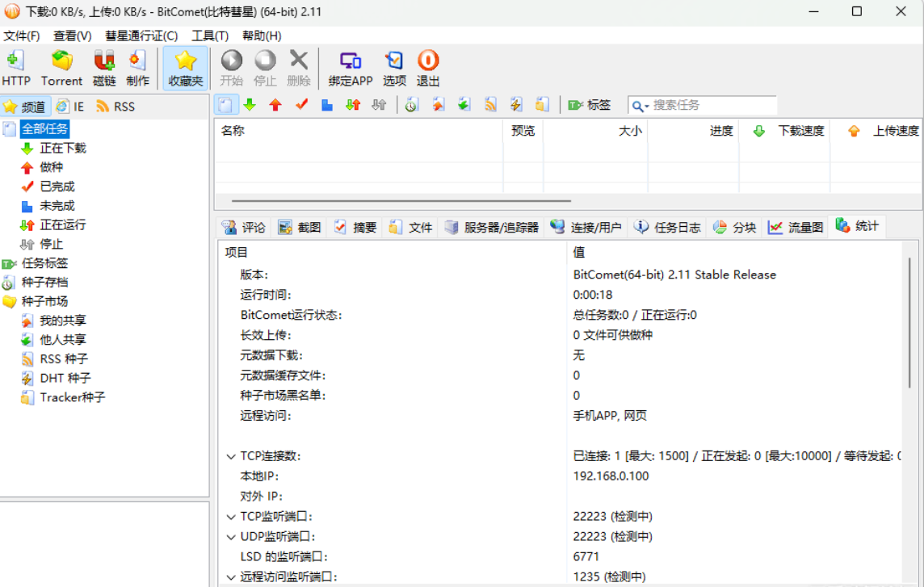Click red up-arrow seeding filter icon

(275, 105)
